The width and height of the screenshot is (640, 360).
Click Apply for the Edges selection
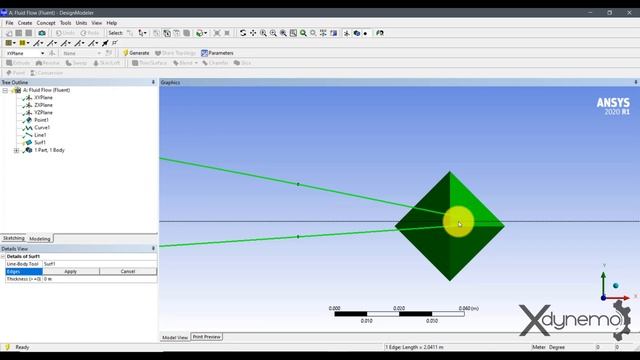[71, 271]
